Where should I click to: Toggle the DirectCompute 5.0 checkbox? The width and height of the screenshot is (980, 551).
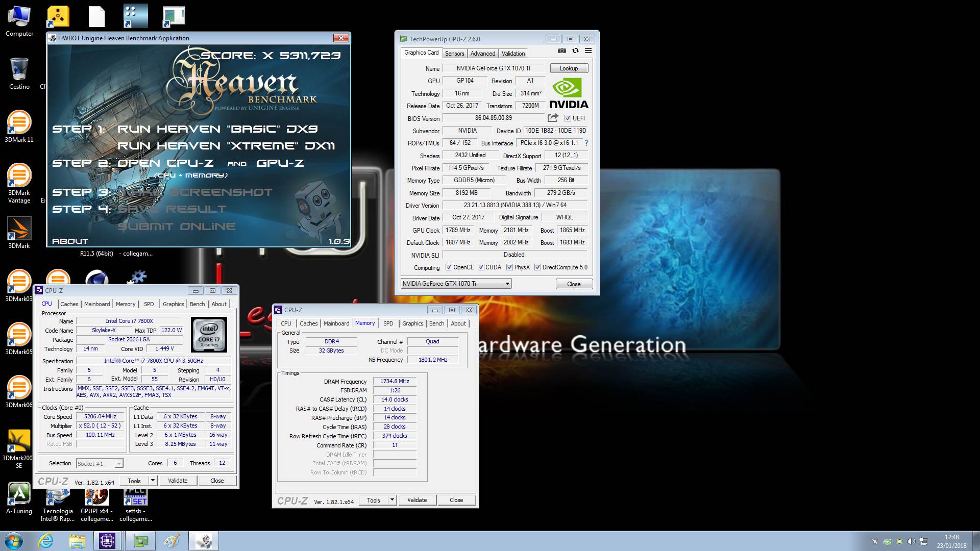[537, 267]
